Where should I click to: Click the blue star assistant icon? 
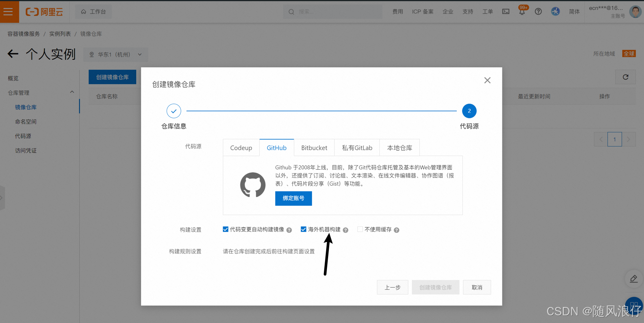tap(555, 11)
